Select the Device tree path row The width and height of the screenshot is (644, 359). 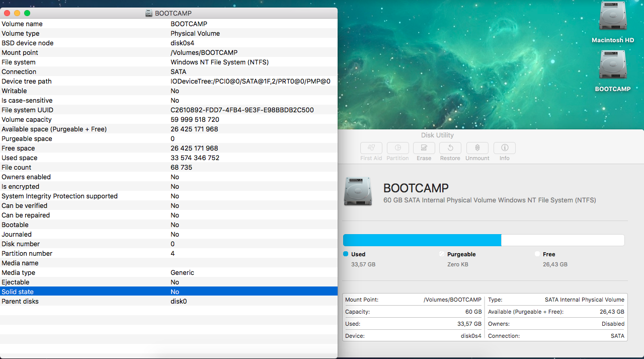[169, 81]
